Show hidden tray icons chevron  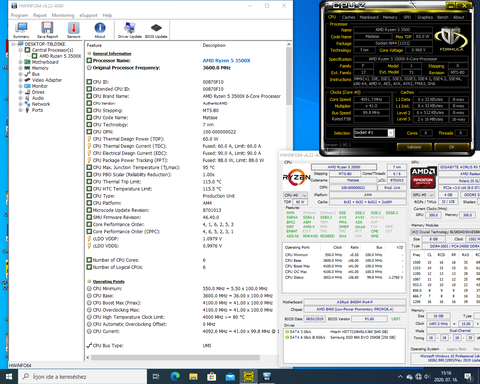coord(400,377)
